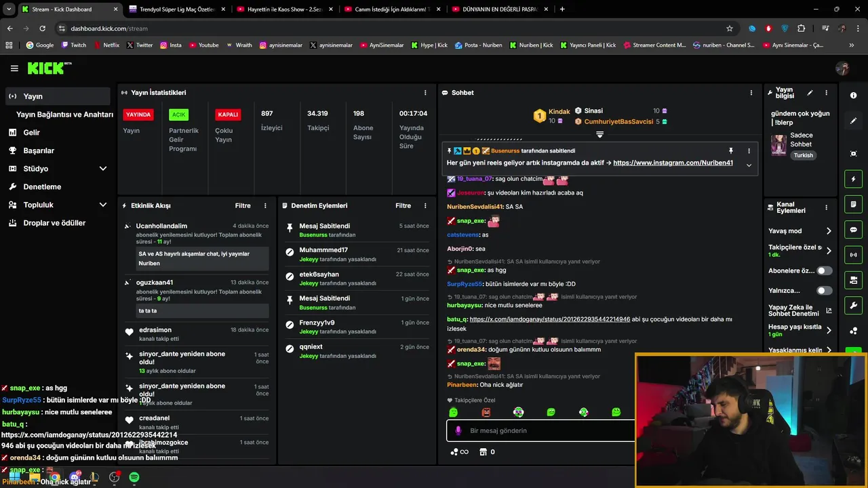Click the camera icon in right sidebar
The height and width of the screenshot is (488, 868).
(853, 280)
